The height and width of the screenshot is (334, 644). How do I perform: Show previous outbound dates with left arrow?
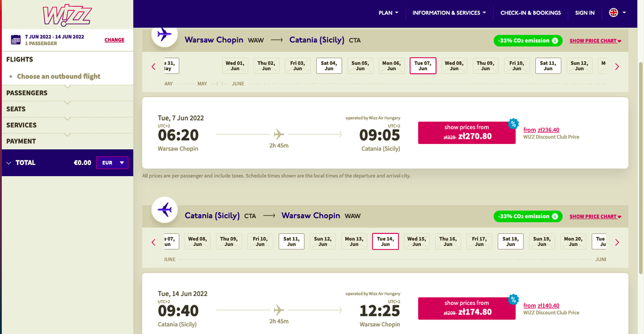[x=153, y=67]
